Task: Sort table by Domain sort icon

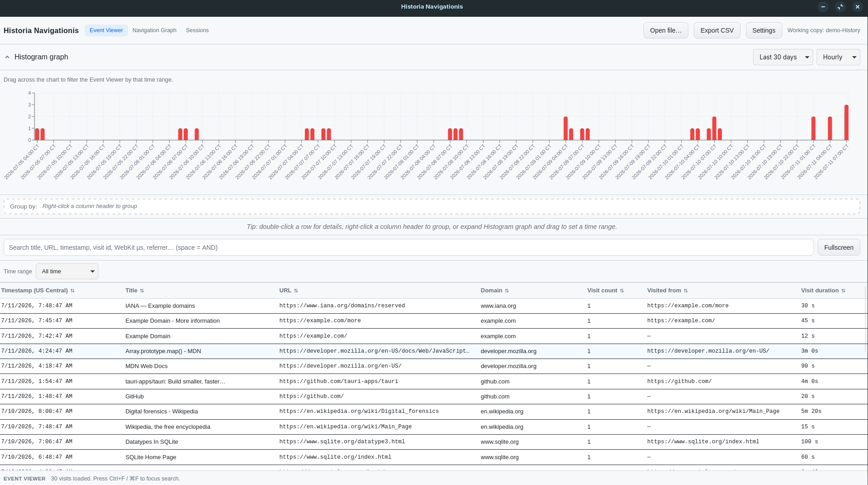Action: (507, 291)
